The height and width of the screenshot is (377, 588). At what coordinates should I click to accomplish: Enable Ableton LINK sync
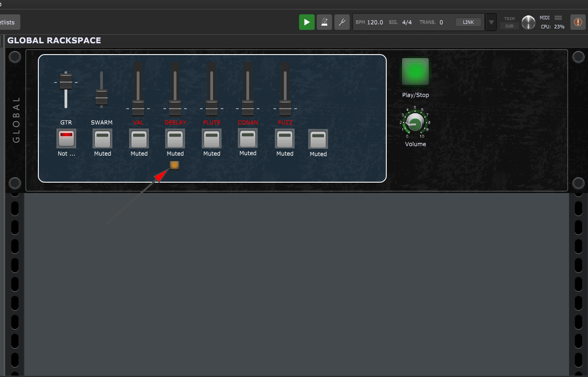click(468, 22)
